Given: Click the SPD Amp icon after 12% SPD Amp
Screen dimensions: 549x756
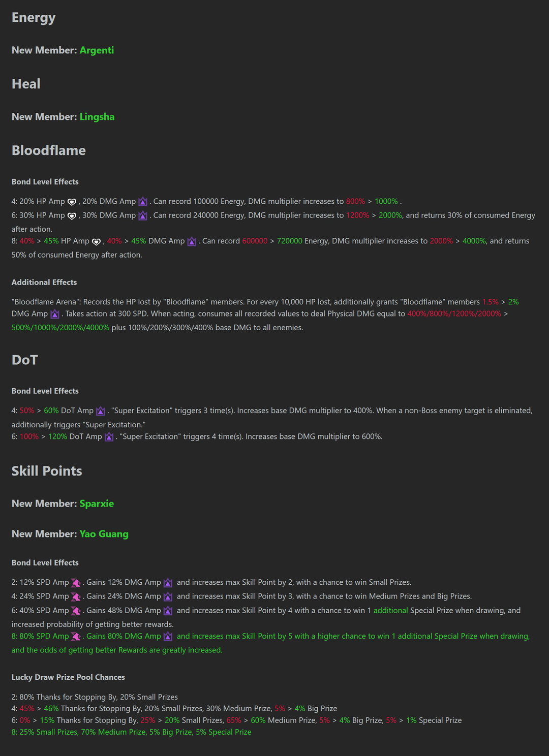Looking at the screenshot, I should (76, 583).
